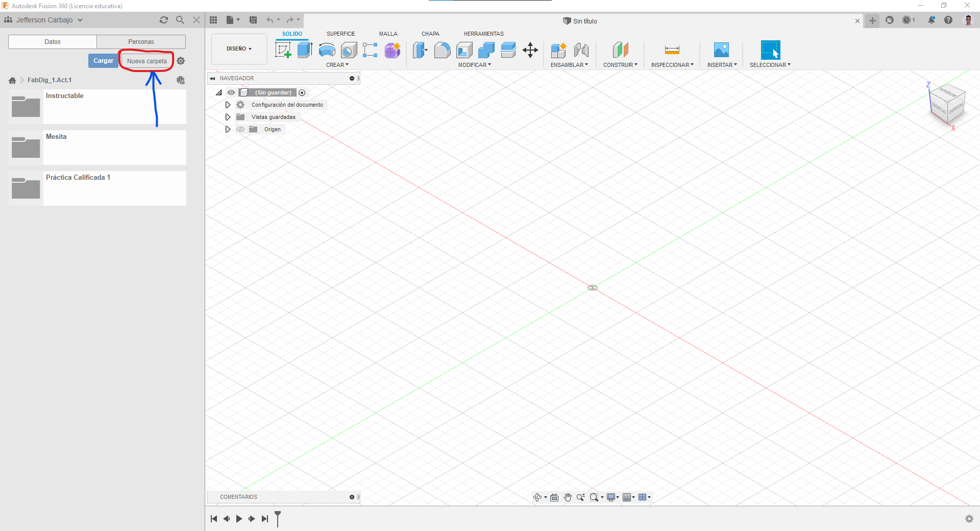Go to the home data icon
Image resolution: width=980 pixels, height=531 pixels.
pos(12,80)
